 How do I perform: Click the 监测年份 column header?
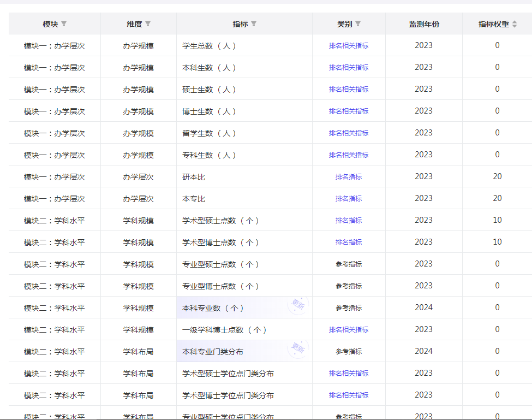[x=424, y=24]
